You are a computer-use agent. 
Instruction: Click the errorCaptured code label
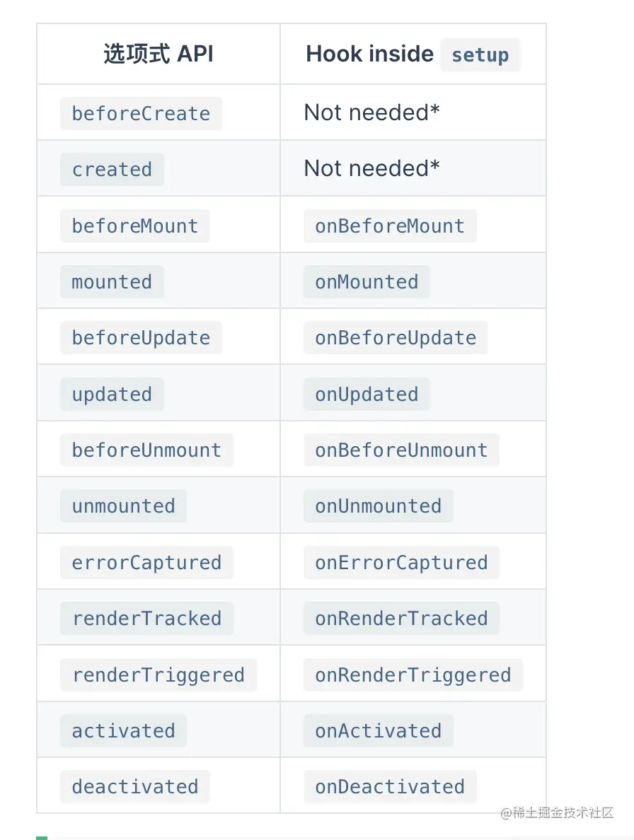[146, 563]
